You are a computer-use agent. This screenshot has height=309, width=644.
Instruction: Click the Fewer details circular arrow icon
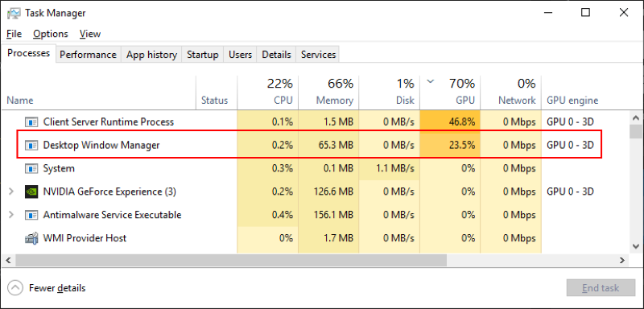(x=15, y=288)
